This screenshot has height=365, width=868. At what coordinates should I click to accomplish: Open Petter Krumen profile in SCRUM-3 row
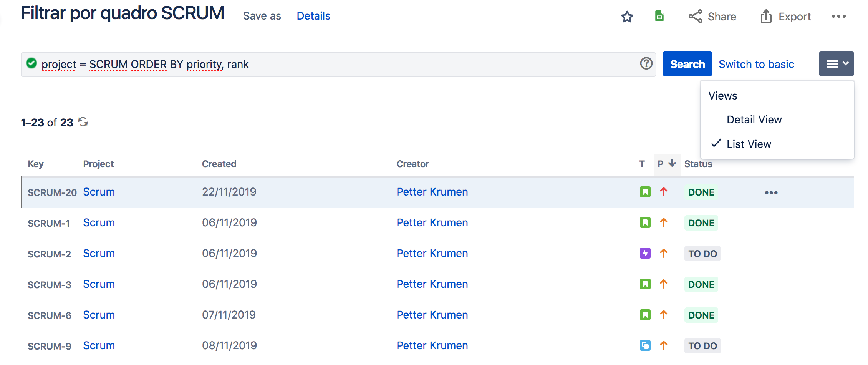(x=432, y=284)
